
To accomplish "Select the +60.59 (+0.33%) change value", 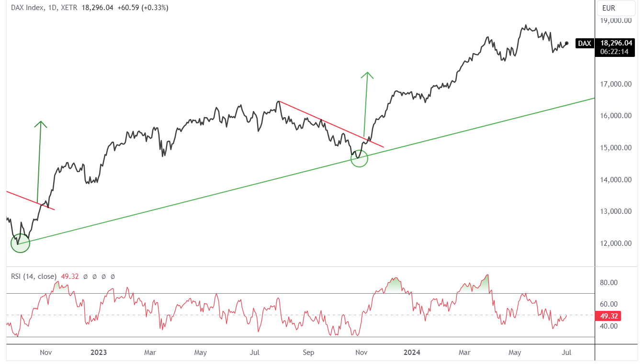I will click(142, 8).
